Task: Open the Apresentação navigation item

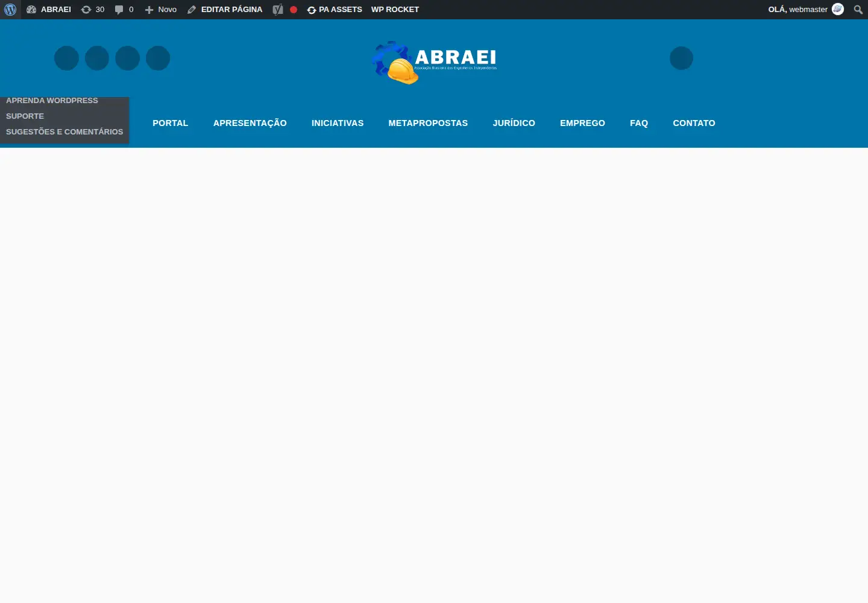Action: 250,123
